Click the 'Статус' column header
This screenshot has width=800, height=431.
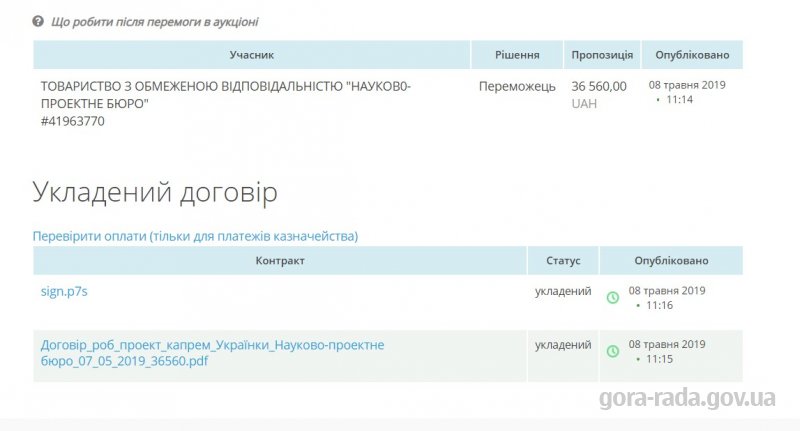[x=563, y=261]
